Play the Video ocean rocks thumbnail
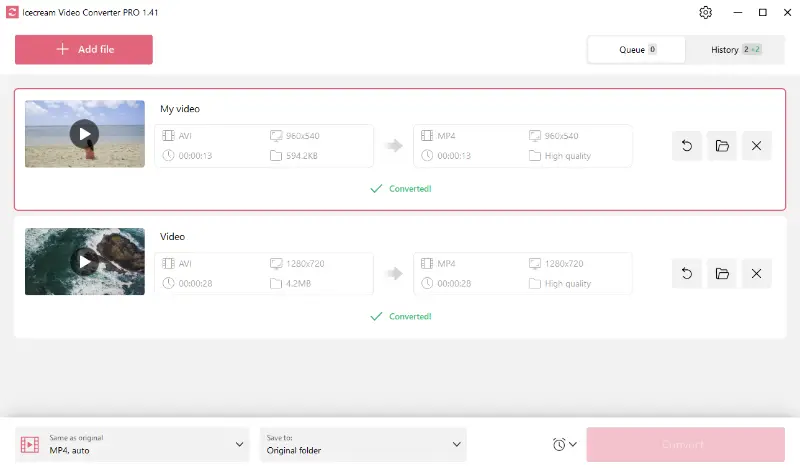 pos(84,262)
